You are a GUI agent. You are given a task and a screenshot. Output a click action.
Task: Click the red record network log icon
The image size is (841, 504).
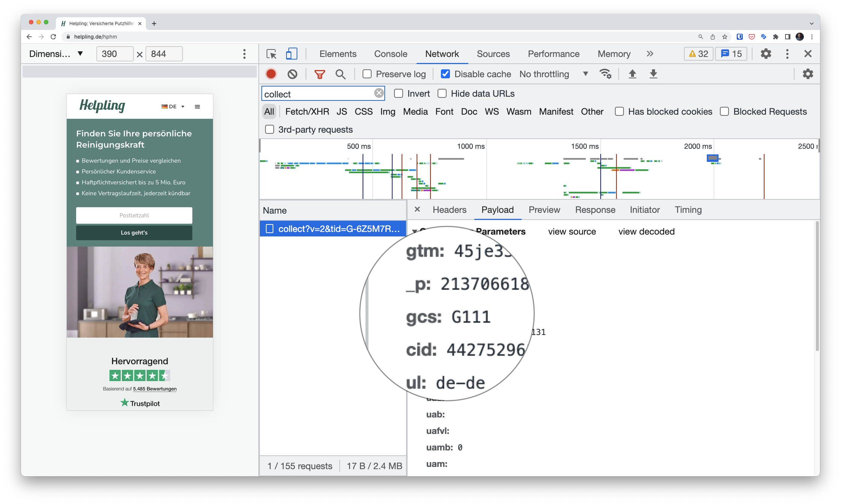pyautogui.click(x=271, y=74)
